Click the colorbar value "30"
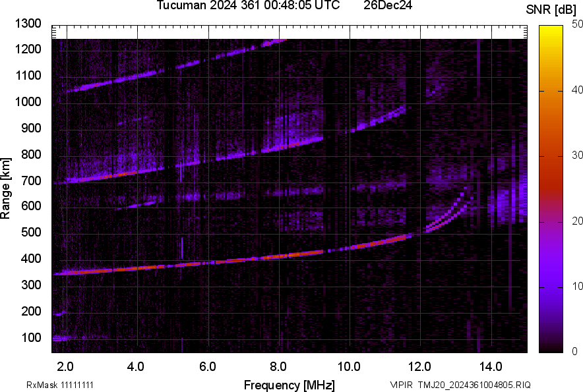Screen dimensions: 583x392 coord(578,155)
